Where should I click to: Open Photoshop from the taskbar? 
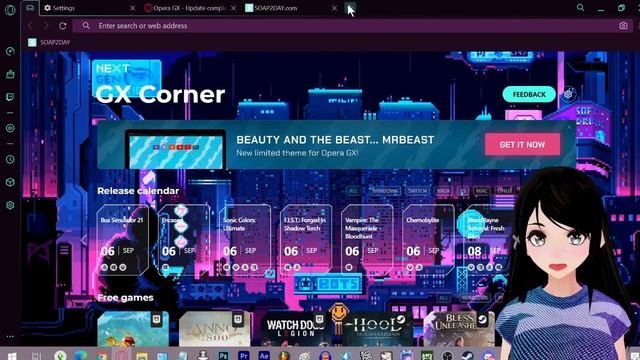pyautogui.click(x=223, y=356)
